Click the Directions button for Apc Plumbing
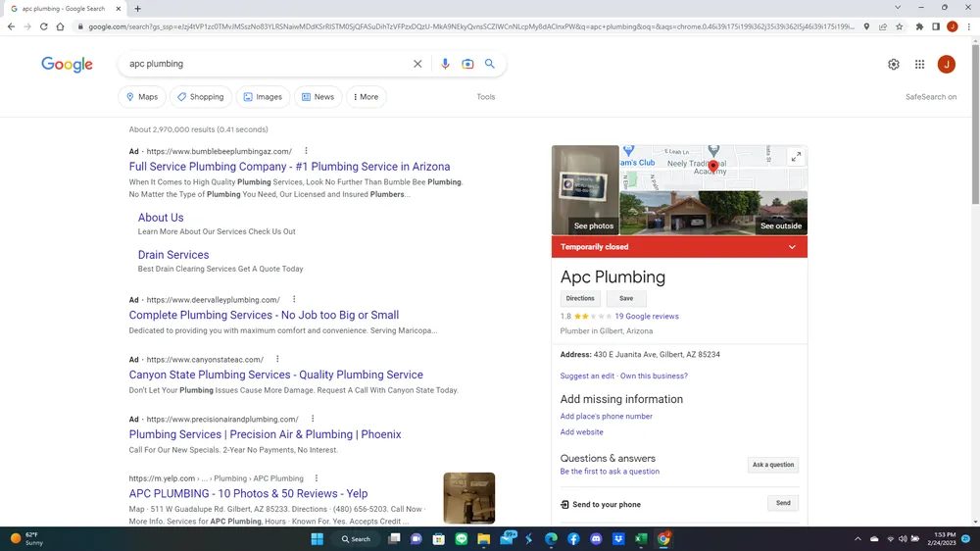The image size is (980, 551). (580, 299)
